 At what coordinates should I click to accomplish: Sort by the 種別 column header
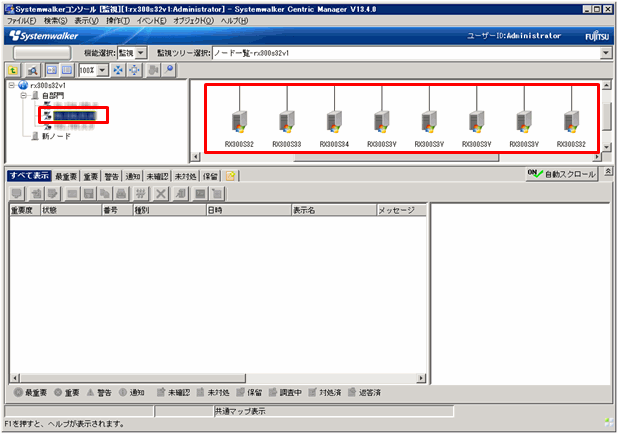coord(170,210)
